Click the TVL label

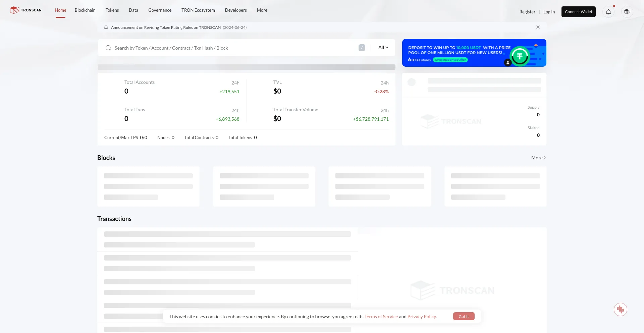[x=277, y=82]
